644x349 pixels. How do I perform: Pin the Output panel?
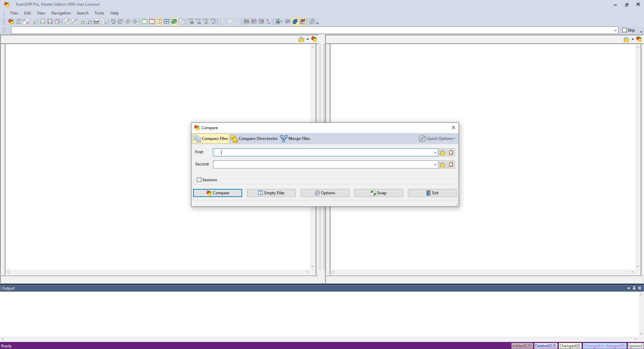tap(634, 288)
